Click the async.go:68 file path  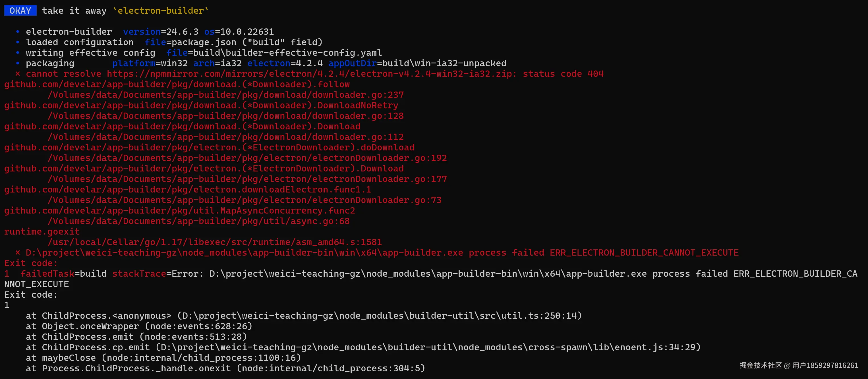(x=198, y=221)
